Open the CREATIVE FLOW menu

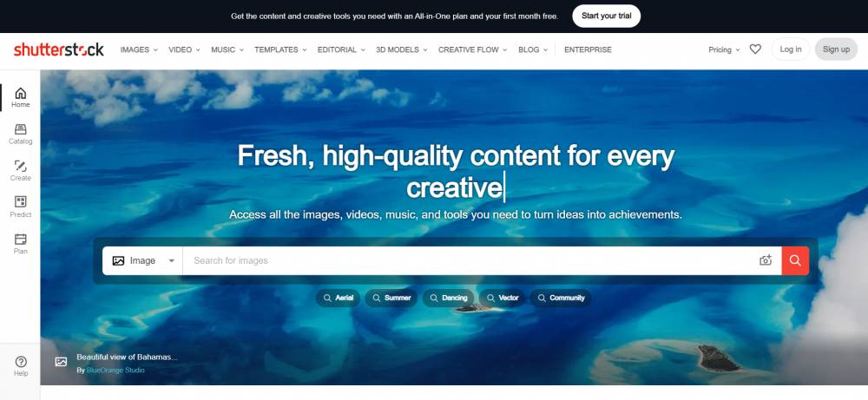(x=473, y=49)
